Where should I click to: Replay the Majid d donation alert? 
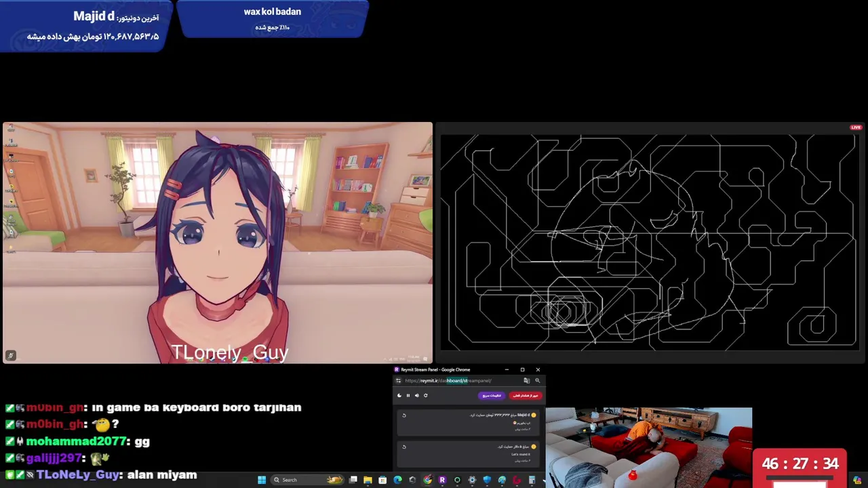[x=404, y=415]
